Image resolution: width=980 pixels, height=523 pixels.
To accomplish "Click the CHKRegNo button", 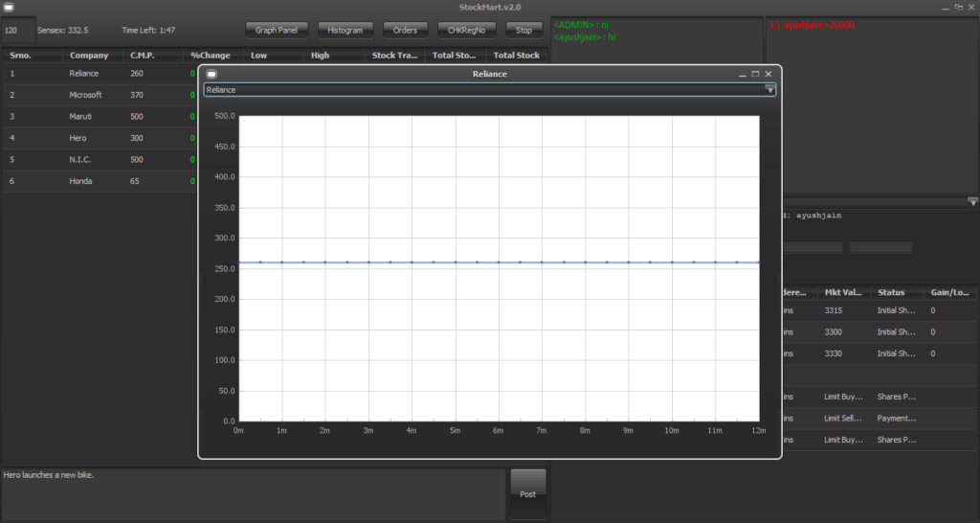I will 466,30.
